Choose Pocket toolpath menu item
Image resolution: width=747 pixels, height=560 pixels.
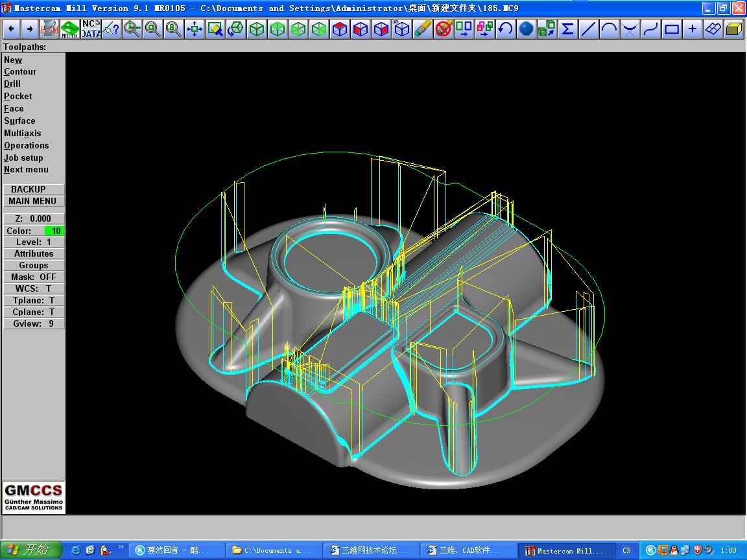pyautogui.click(x=18, y=96)
